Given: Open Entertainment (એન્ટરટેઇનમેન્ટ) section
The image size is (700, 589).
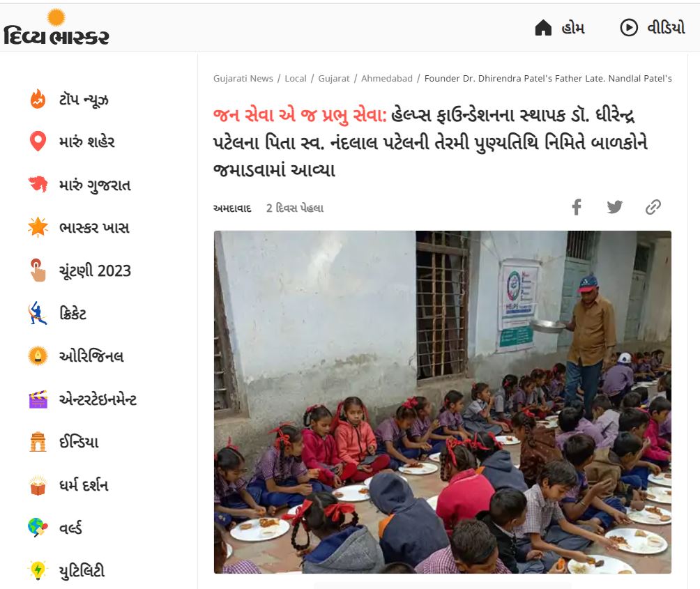Looking at the screenshot, I should click(x=82, y=399).
